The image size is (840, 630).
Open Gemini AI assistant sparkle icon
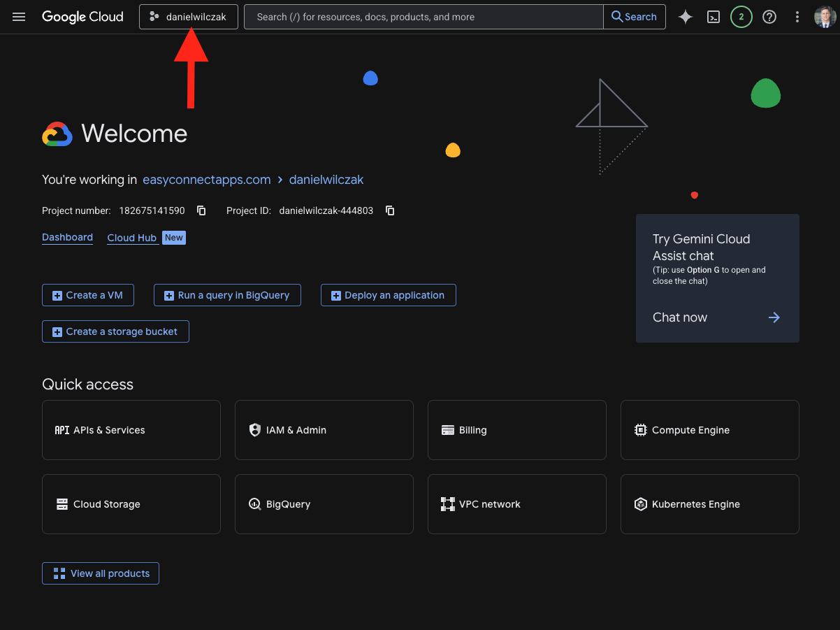click(x=686, y=17)
